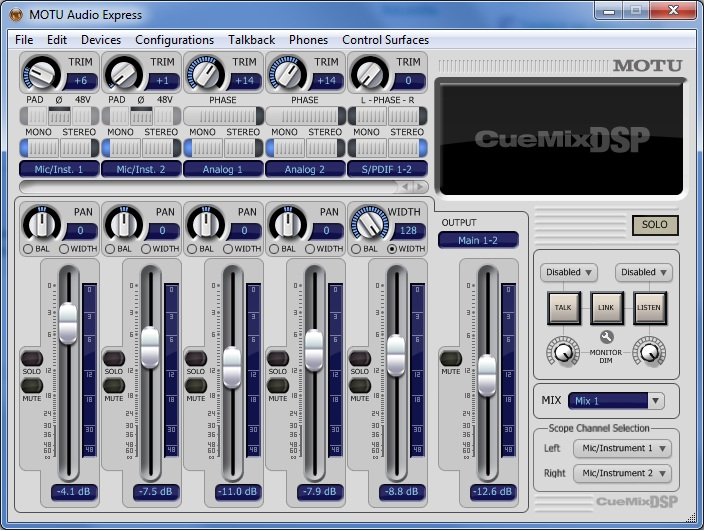Select WIDTH radio for Analog 1
Image resolution: width=706 pixels, height=531 pixels.
pyautogui.click(x=228, y=249)
